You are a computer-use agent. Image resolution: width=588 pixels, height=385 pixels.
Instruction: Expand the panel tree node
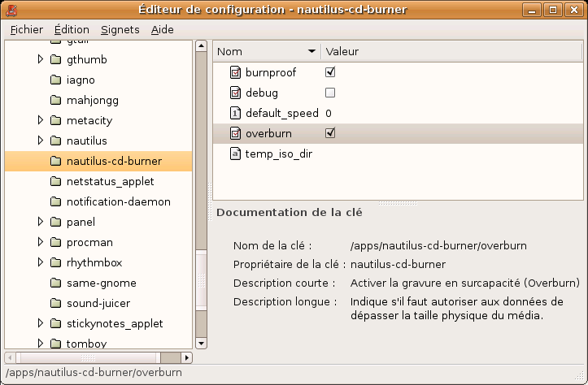pyautogui.click(x=41, y=222)
